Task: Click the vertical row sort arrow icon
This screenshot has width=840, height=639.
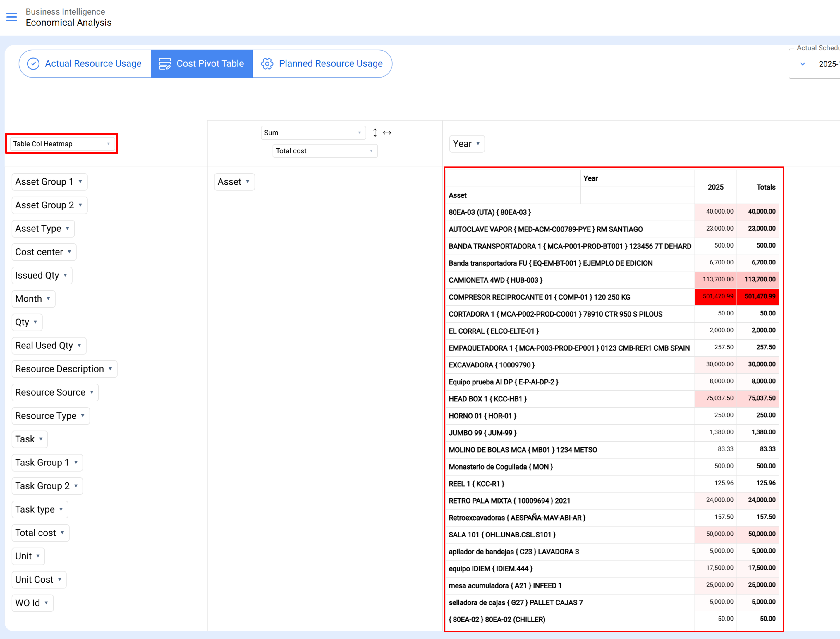Action: click(375, 133)
